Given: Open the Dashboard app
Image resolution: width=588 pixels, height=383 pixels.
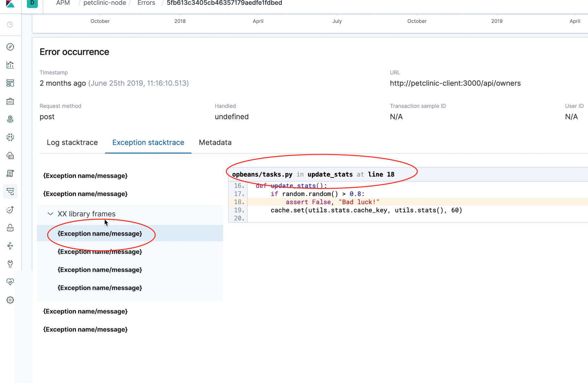Looking at the screenshot, I should [x=10, y=83].
